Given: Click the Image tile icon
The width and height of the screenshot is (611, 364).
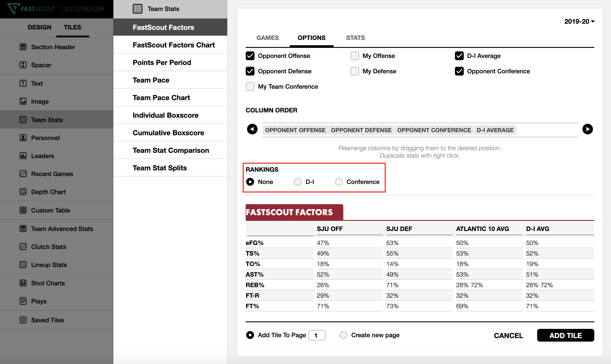Looking at the screenshot, I should pyautogui.click(x=23, y=101).
